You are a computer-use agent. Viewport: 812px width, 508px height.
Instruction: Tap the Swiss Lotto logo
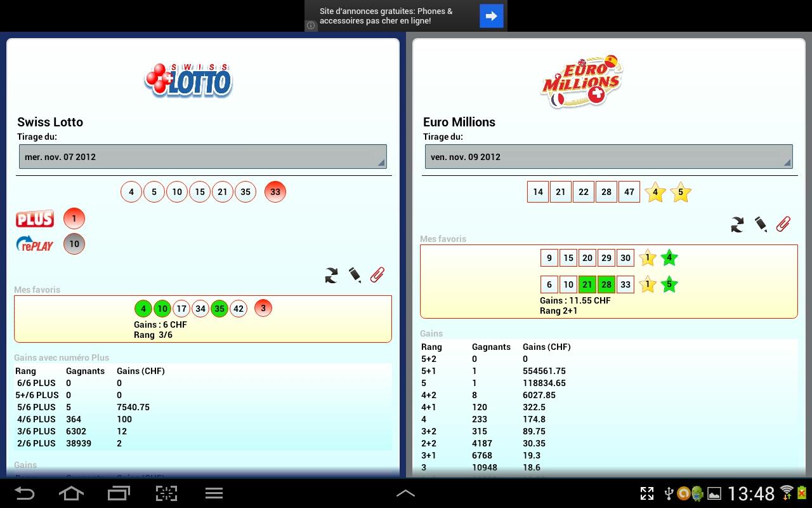[188, 80]
